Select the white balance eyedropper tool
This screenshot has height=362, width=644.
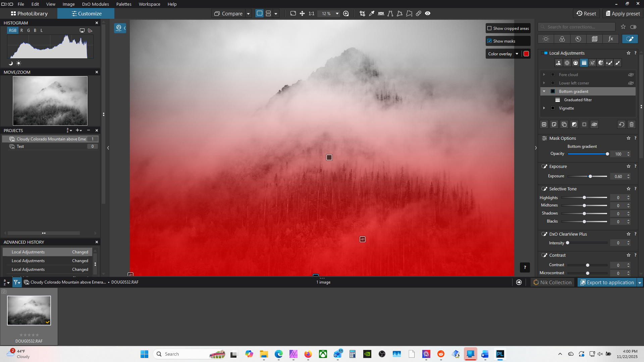372,13
